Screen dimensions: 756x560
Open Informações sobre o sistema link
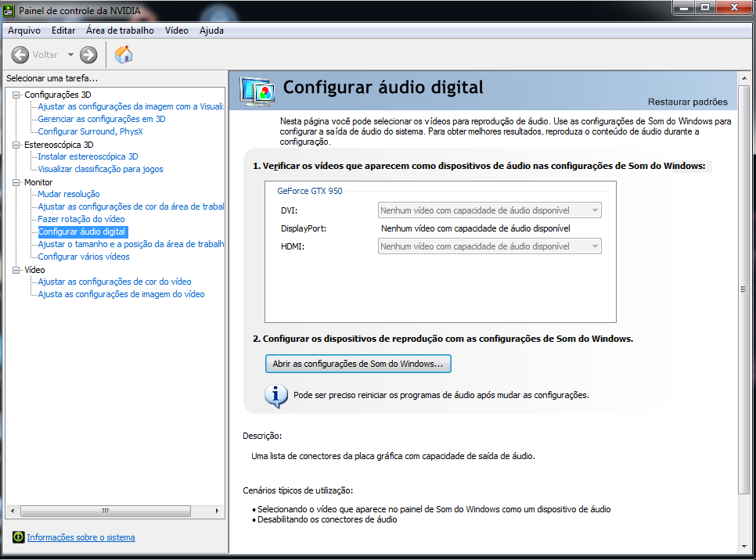(81, 537)
